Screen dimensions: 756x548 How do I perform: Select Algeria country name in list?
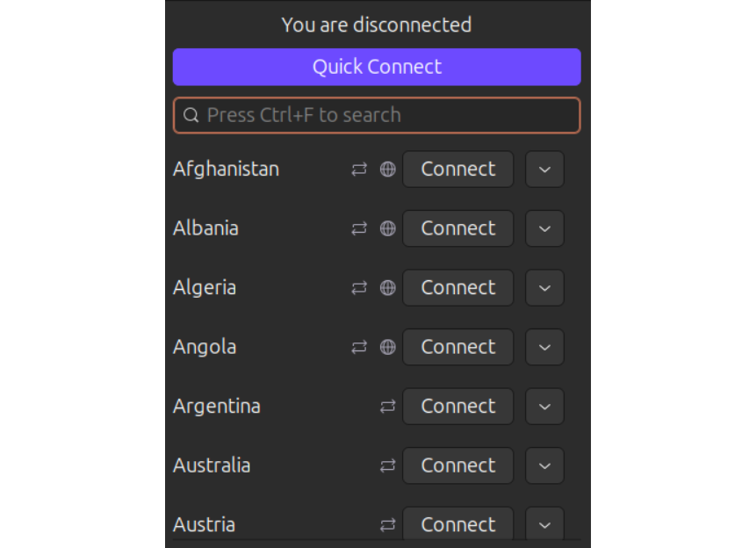205,288
